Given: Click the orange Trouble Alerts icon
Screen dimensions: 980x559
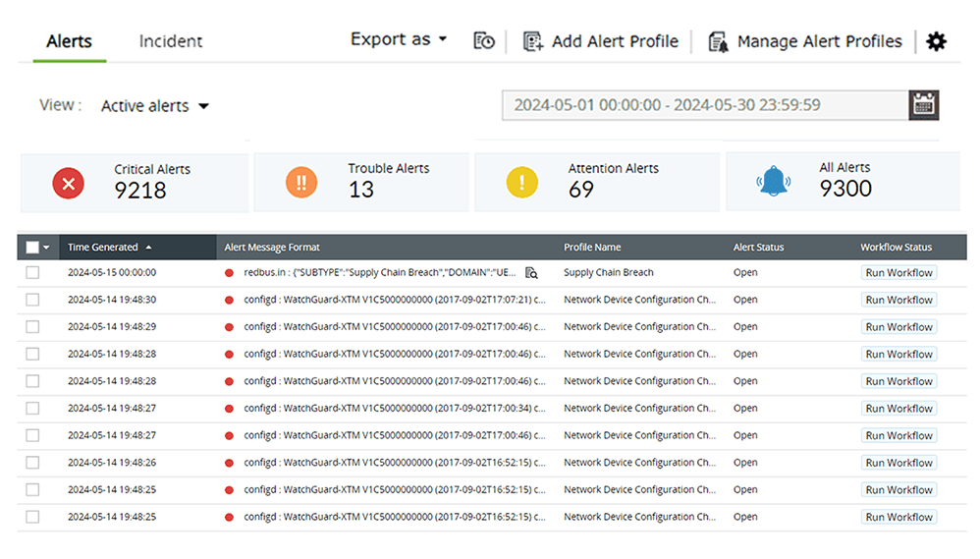Looking at the screenshot, I should coord(301,182).
